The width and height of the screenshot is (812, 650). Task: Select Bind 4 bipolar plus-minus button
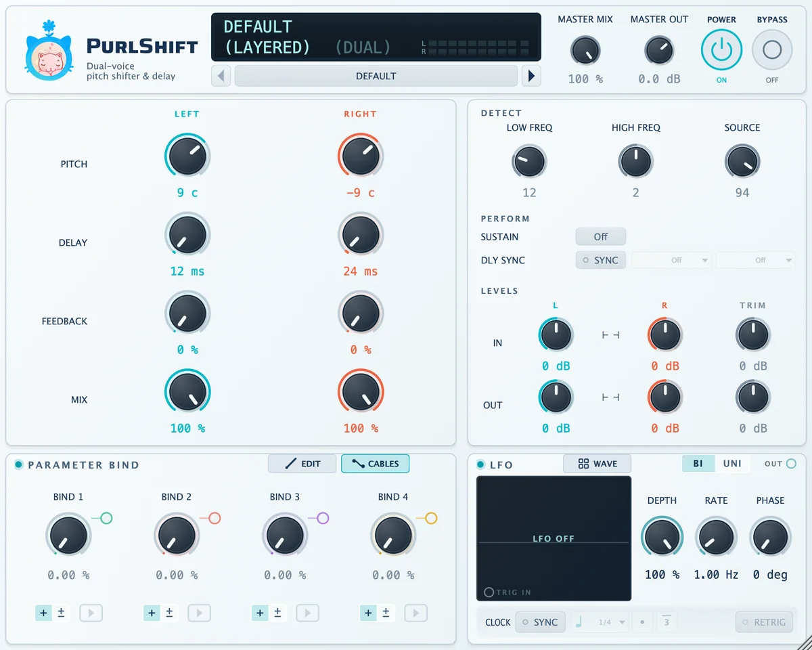pos(386,613)
